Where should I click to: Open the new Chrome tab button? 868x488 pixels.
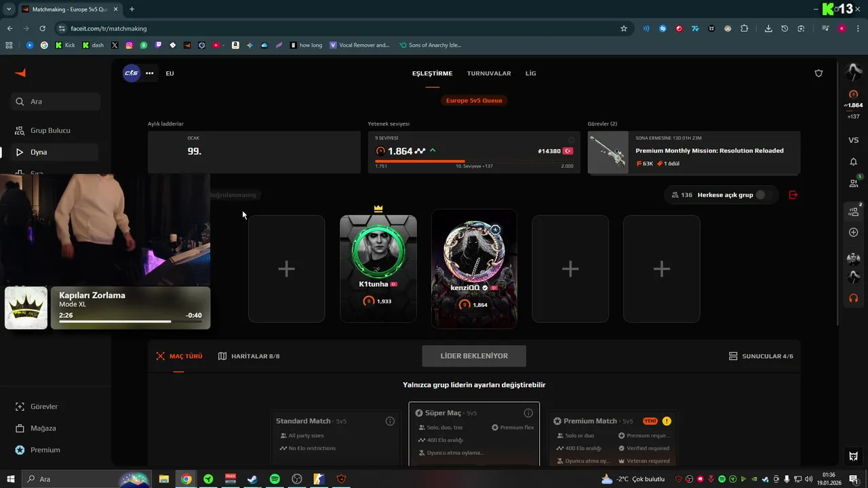pyautogui.click(x=132, y=9)
